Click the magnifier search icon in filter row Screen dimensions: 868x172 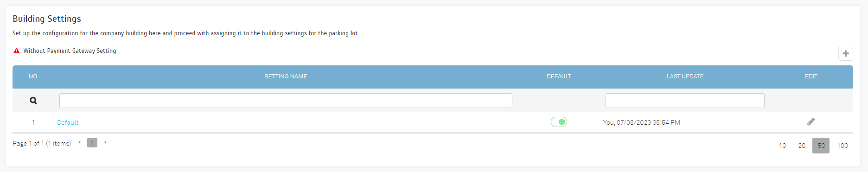[33, 101]
